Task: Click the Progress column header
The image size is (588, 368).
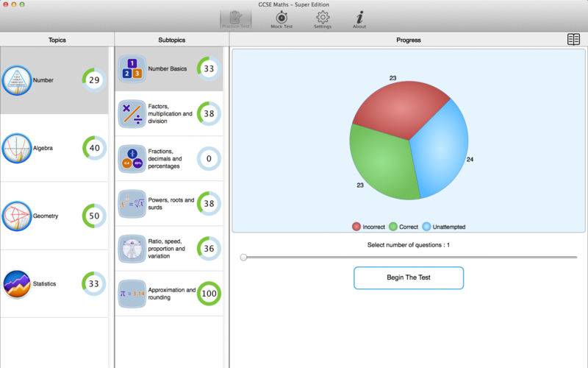Action: tap(409, 40)
